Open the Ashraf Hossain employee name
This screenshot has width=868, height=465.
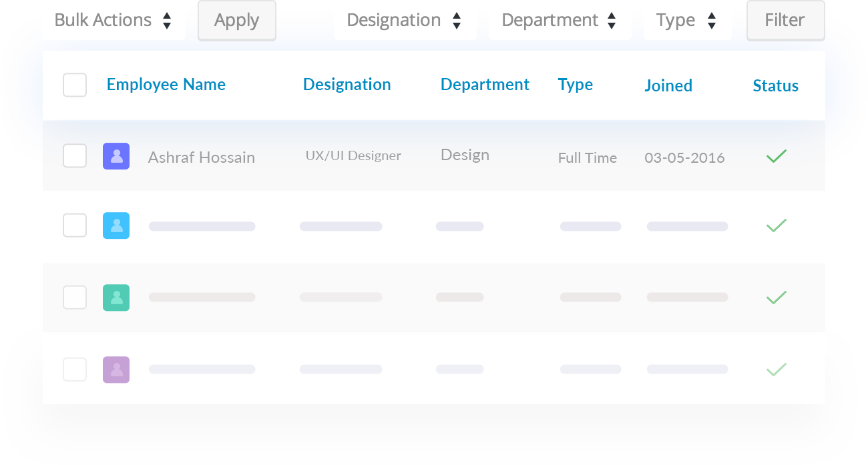(x=202, y=157)
